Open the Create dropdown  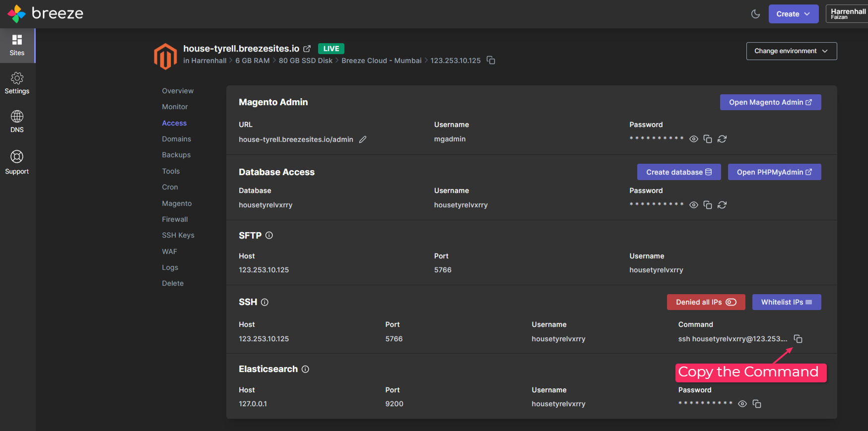coord(793,14)
